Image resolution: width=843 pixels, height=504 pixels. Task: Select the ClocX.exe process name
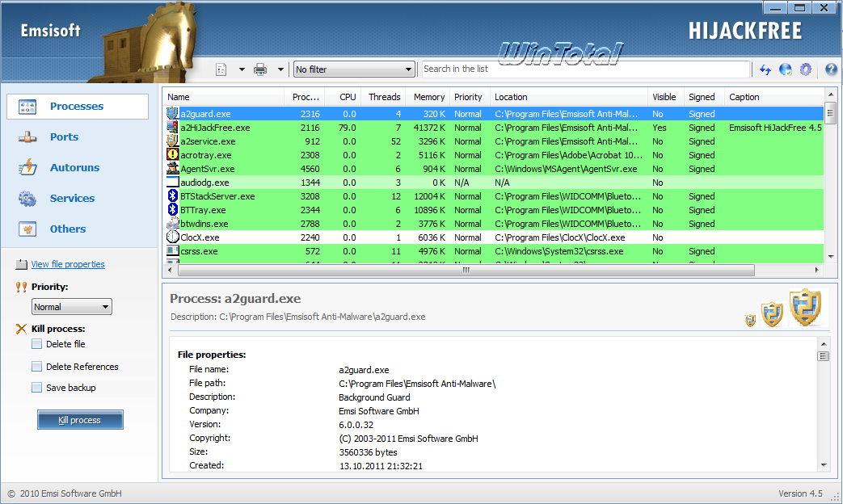(200, 237)
